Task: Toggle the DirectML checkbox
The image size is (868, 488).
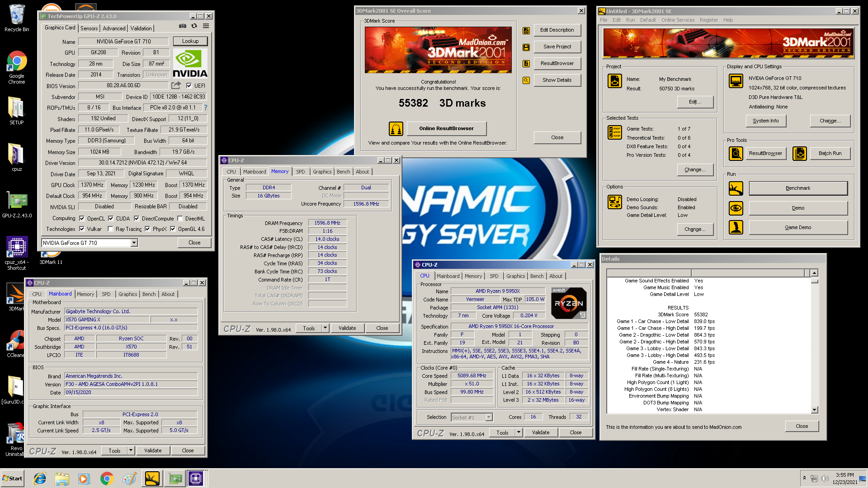Action: [180, 218]
